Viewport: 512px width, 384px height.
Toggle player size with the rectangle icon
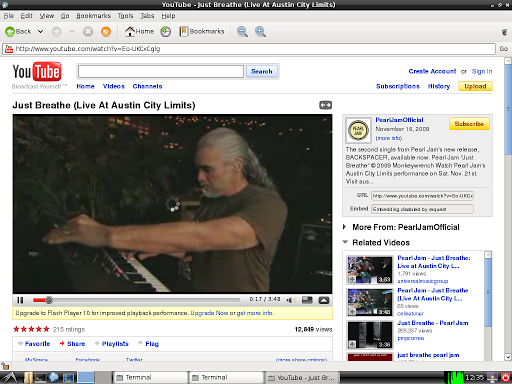307,300
